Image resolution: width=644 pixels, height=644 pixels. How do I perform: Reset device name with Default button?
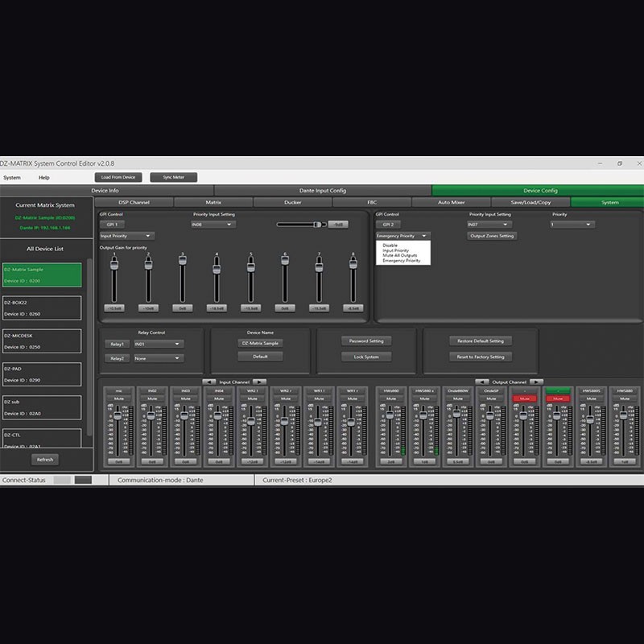(x=260, y=357)
